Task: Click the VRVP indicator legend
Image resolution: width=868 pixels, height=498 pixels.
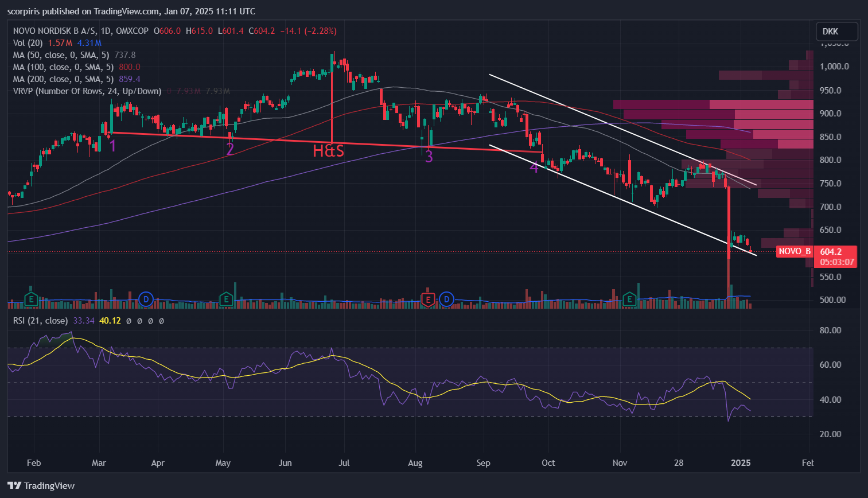Action: tap(87, 91)
